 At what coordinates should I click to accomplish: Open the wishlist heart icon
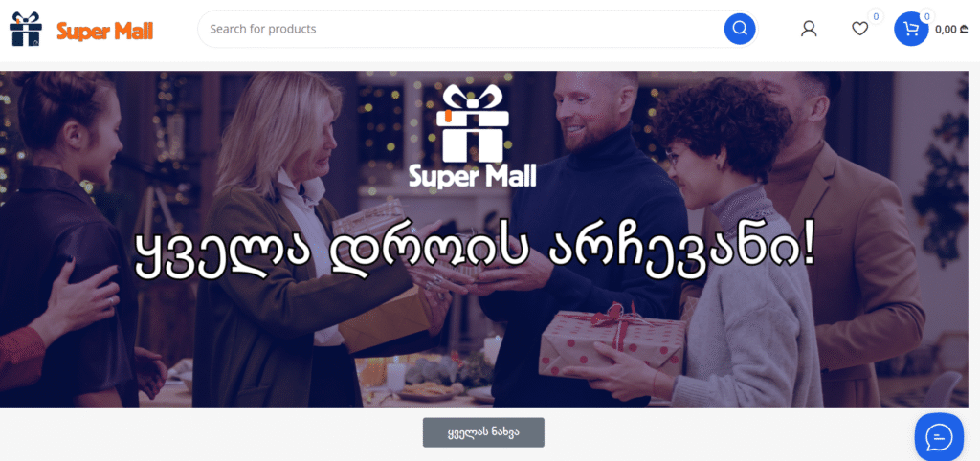click(x=860, y=29)
